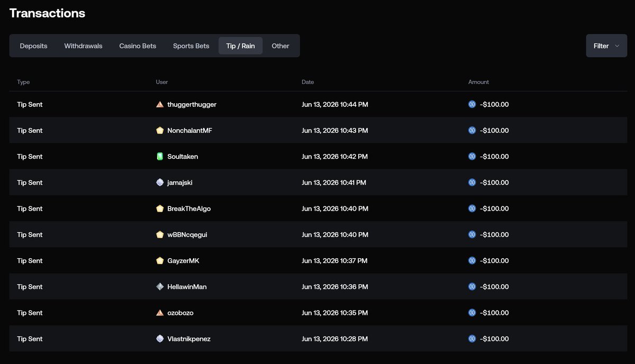
Task: Open user thuggerthugger's profile
Action: (x=192, y=105)
